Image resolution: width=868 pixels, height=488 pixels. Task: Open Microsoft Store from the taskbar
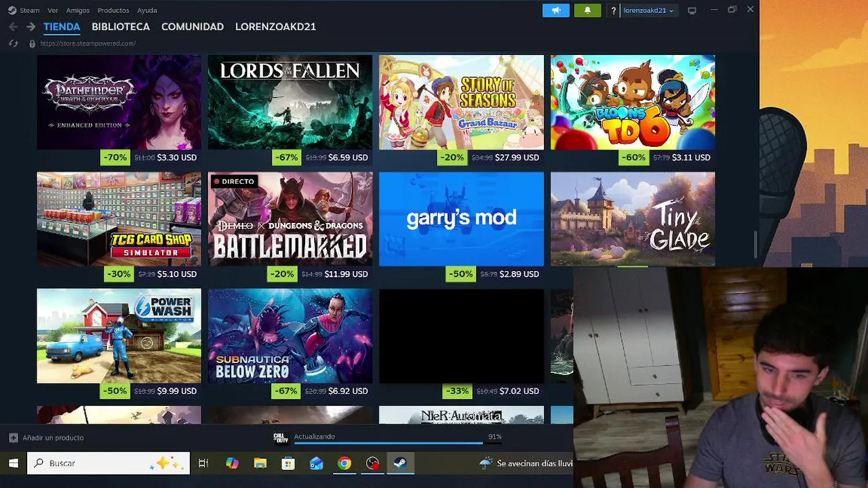288,464
